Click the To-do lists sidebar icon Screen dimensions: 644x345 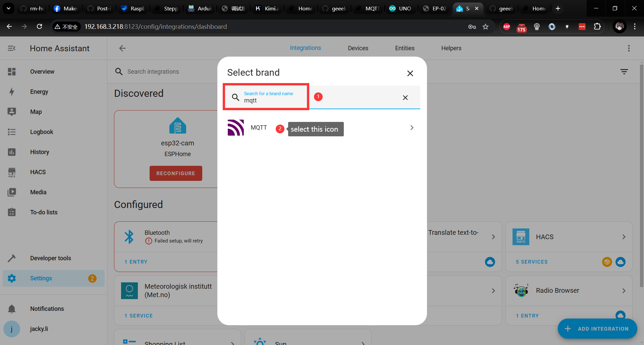(12, 212)
